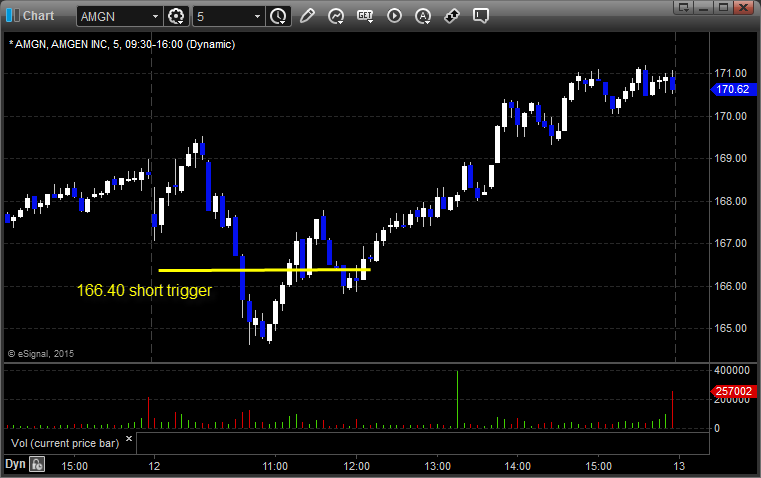Viewport: 761px width, 478px height.
Task: Select the yellow short trigger line
Action: [x=265, y=270]
